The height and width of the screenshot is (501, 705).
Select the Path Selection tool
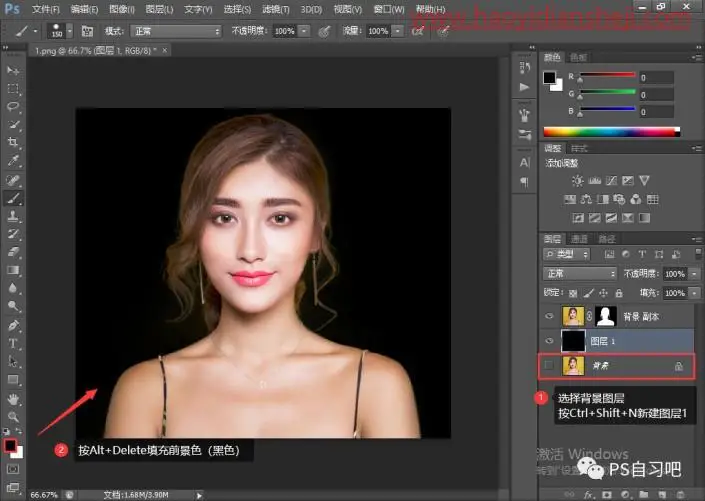point(13,361)
